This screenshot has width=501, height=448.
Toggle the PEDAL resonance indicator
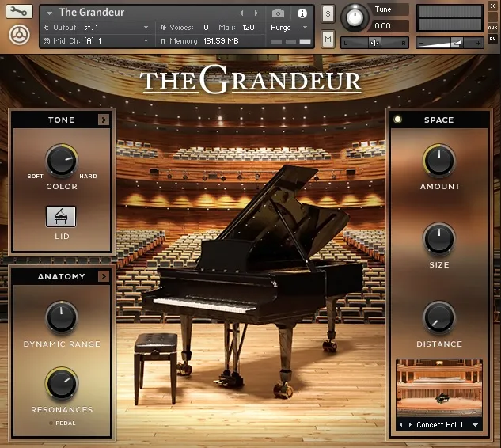coord(51,423)
